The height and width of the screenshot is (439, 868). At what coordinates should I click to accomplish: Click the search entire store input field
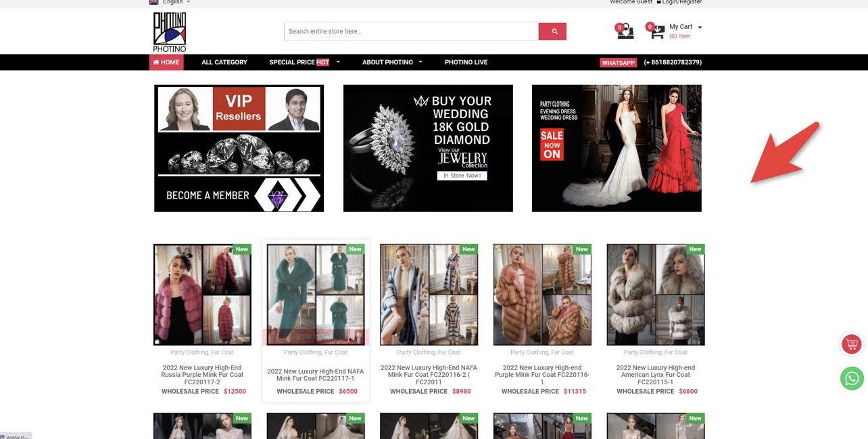click(411, 31)
